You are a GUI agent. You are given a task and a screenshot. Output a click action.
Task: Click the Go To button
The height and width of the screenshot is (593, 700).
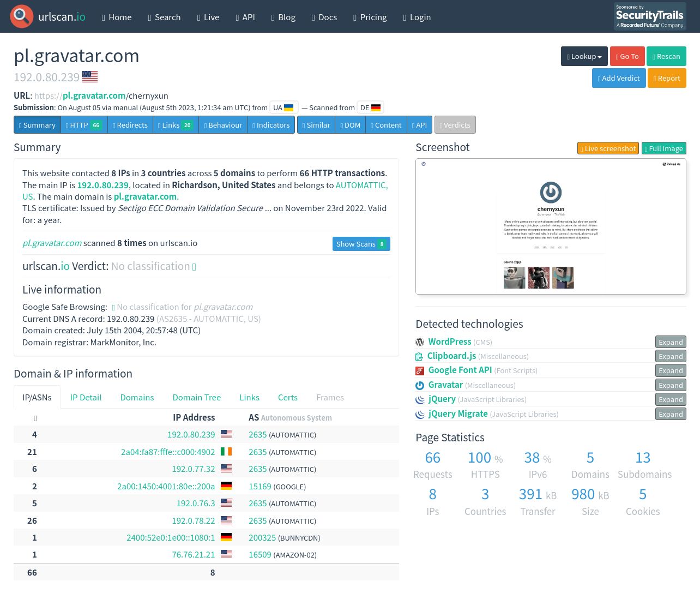[627, 56]
